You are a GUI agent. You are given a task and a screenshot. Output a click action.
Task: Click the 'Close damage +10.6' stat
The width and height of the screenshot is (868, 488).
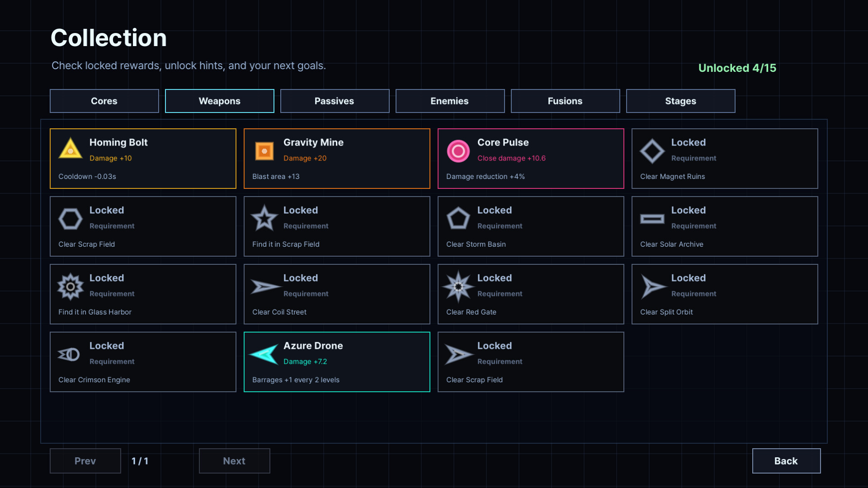coord(511,158)
